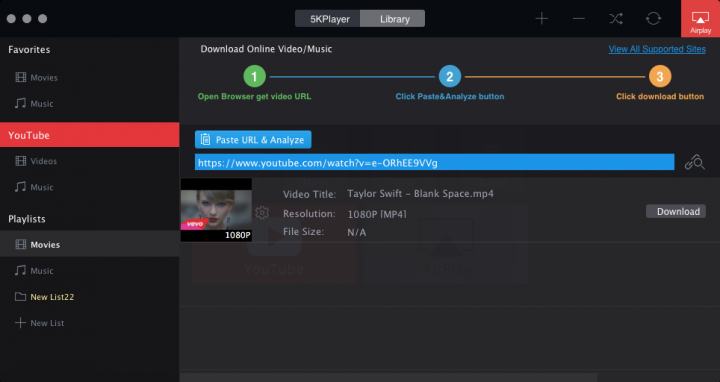The image size is (720, 382).
Task: Open View All Supported Sites link
Action: point(657,49)
